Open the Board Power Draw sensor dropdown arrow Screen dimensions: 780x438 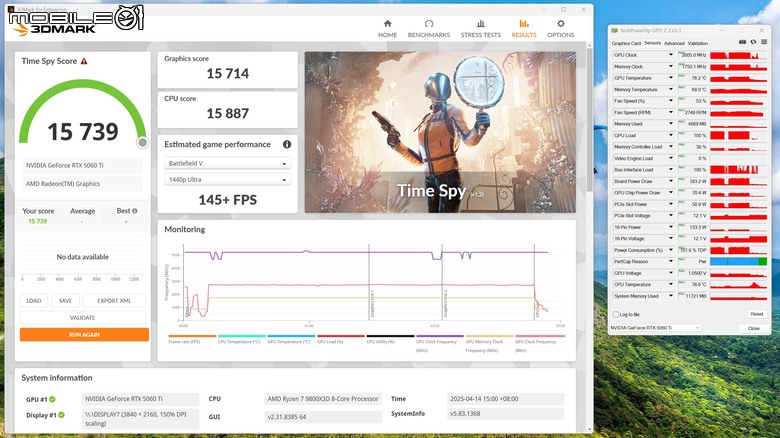click(671, 181)
